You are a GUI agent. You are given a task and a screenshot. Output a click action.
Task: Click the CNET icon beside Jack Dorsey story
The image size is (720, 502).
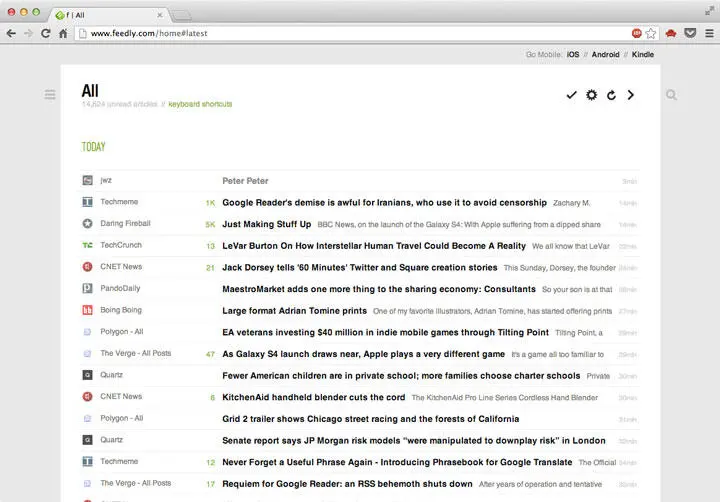point(87,267)
